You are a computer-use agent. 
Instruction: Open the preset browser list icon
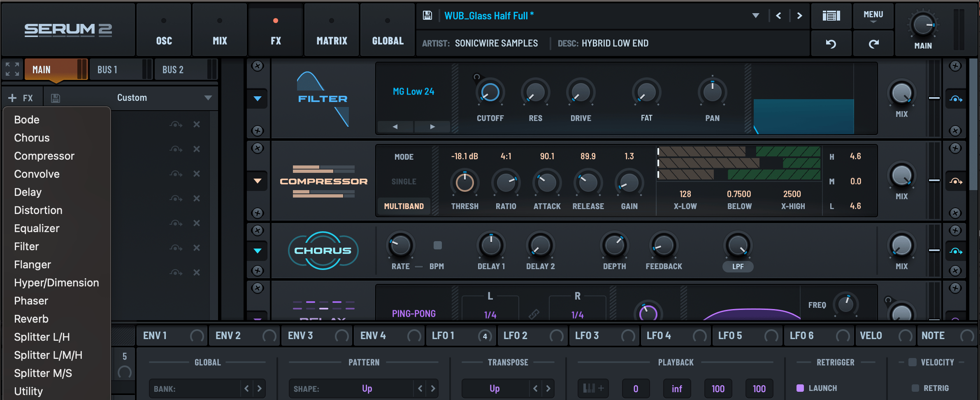click(831, 16)
